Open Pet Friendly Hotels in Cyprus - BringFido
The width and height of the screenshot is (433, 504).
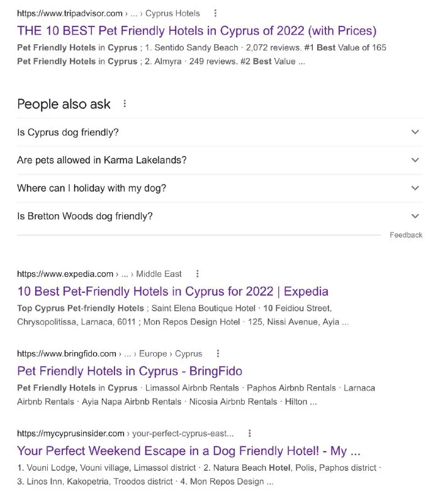(130, 371)
